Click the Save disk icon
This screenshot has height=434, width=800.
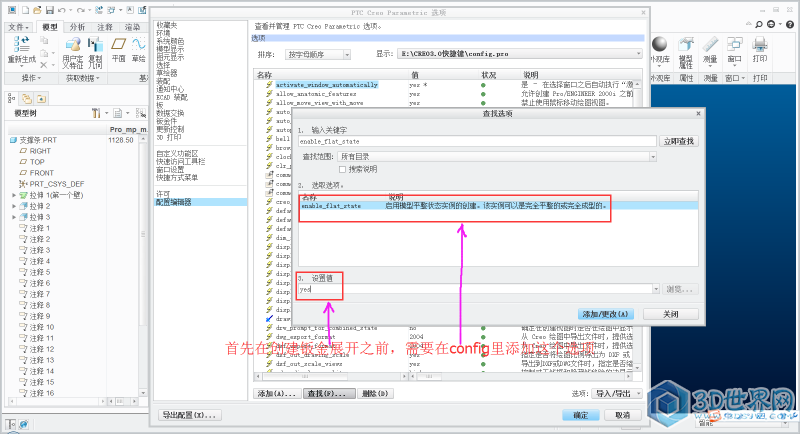pos(49,10)
